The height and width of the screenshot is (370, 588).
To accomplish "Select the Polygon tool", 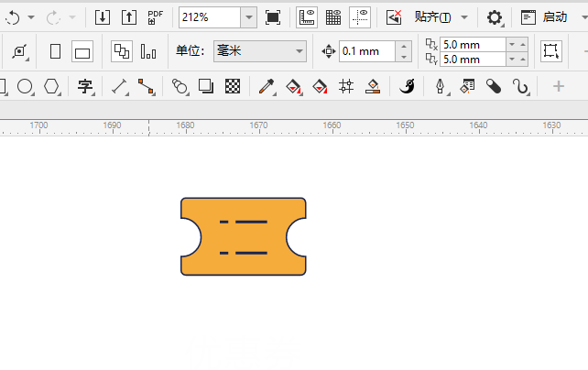I will [x=52, y=87].
